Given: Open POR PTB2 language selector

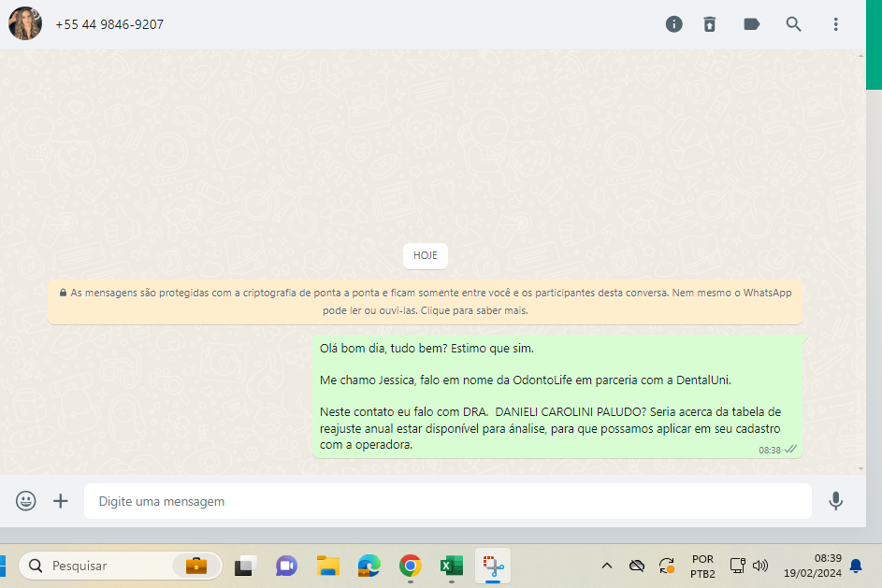Looking at the screenshot, I should point(702,566).
